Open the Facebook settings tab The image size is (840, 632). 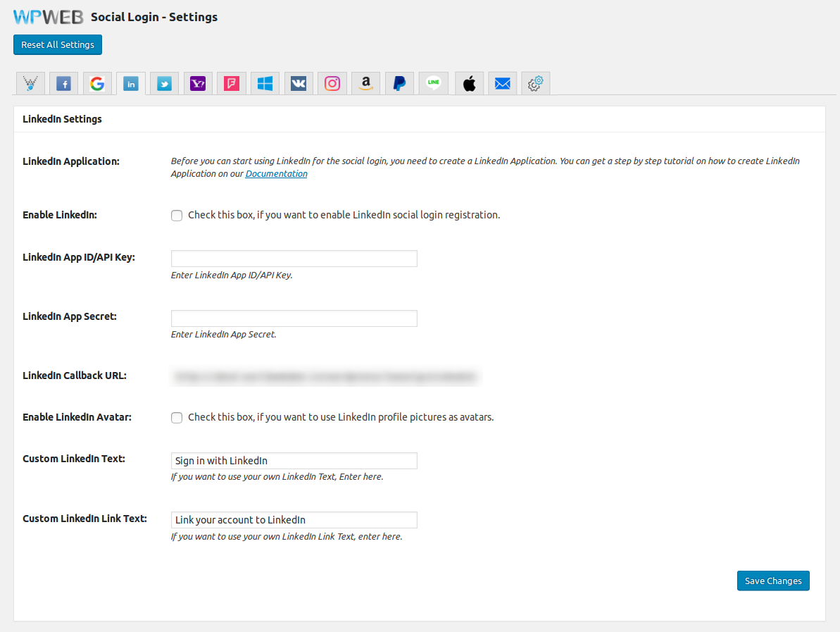click(63, 84)
